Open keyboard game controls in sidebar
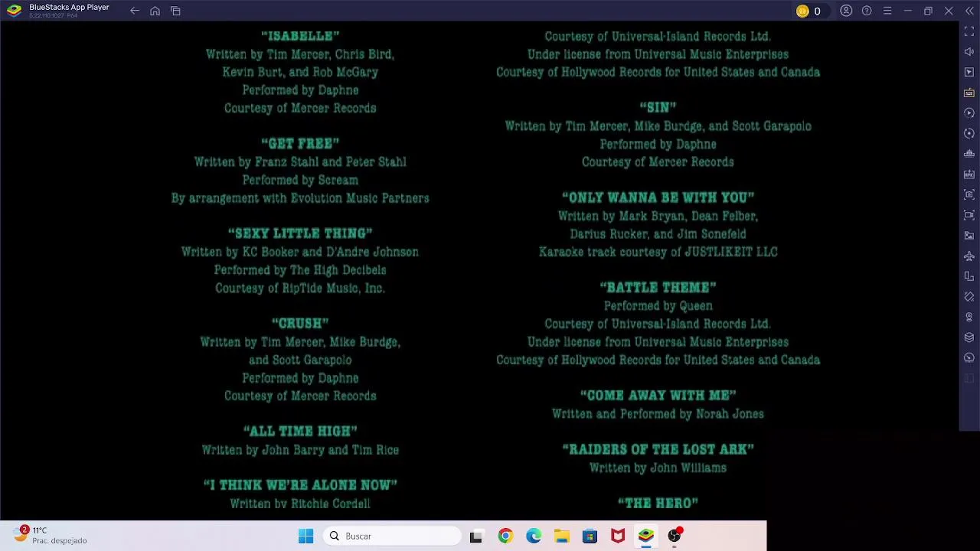980x551 pixels. click(x=969, y=93)
